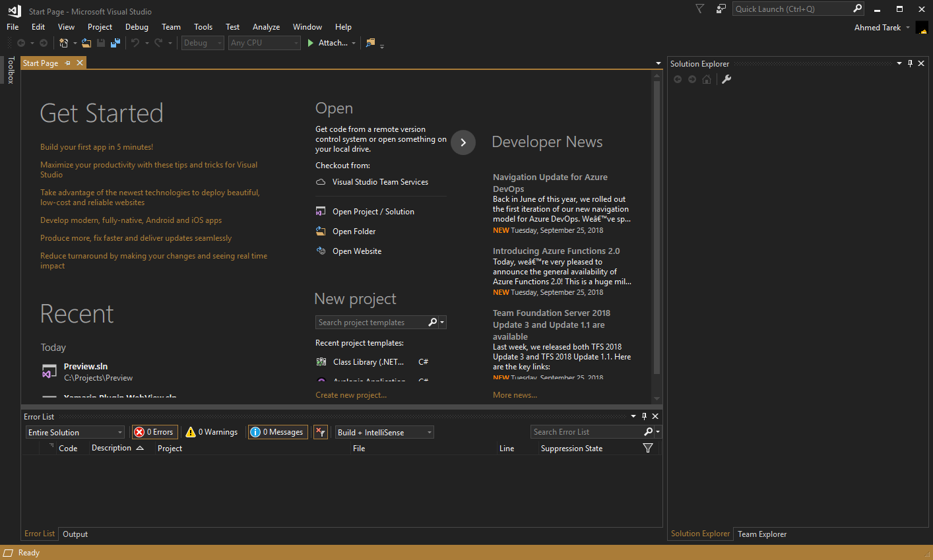Open the Project menu
This screenshot has width=933, height=560.
(x=100, y=27)
